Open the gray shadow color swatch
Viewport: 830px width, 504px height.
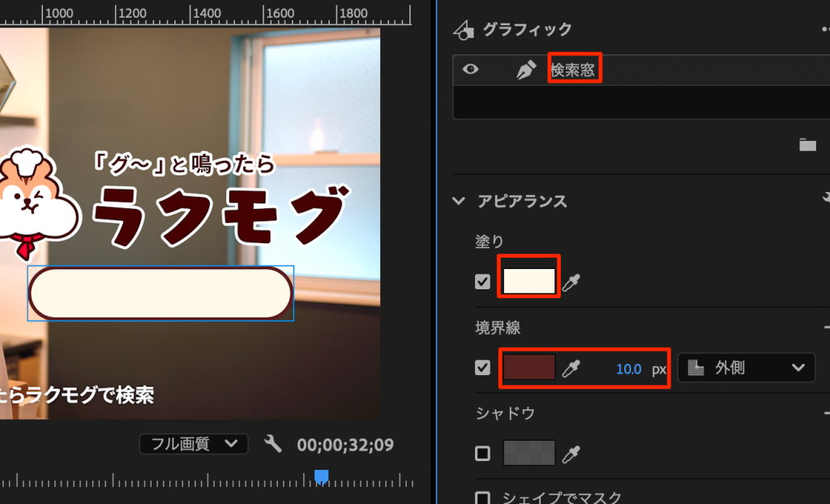(x=530, y=453)
